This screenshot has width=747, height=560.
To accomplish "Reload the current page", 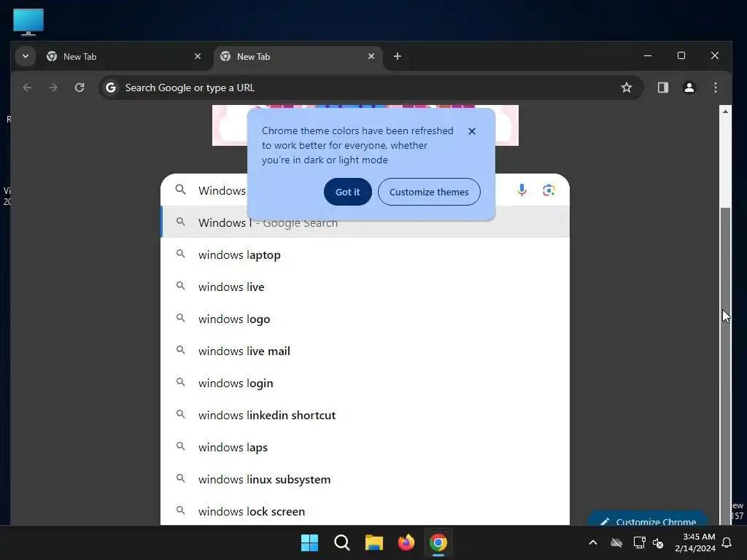I will coord(80,87).
